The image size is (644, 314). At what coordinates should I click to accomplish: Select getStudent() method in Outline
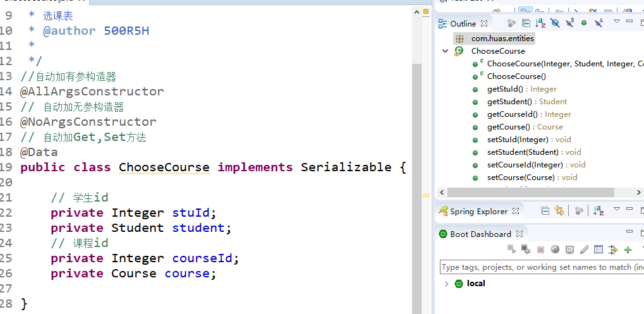point(527,102)
